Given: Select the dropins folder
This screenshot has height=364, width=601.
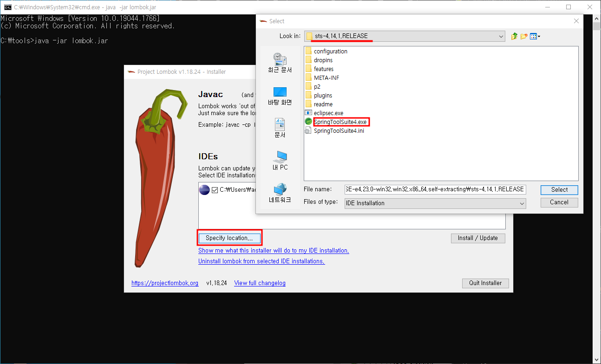Looking at the screenshot, I should (319, 60).
